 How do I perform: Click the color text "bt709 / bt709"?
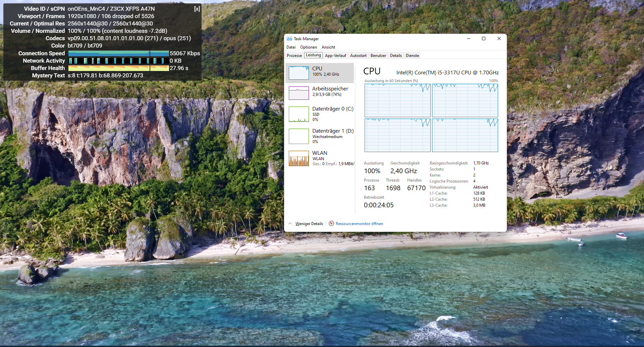coord(85,46)
